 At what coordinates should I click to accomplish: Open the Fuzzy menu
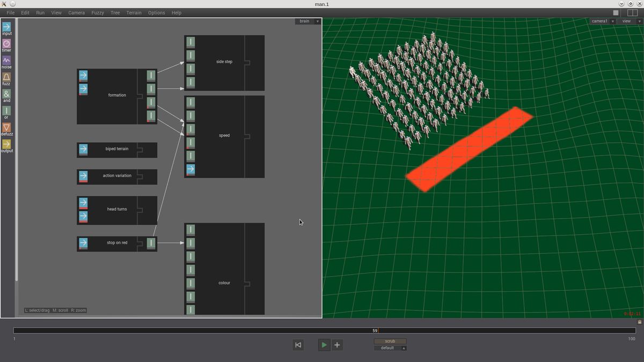click(x=97, y=12)
